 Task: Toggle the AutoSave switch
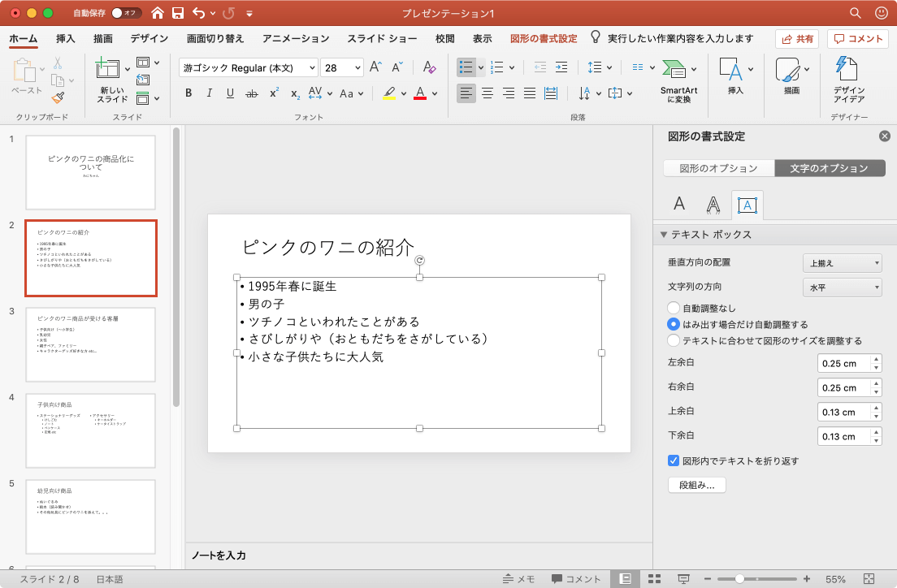pos(127,14)
